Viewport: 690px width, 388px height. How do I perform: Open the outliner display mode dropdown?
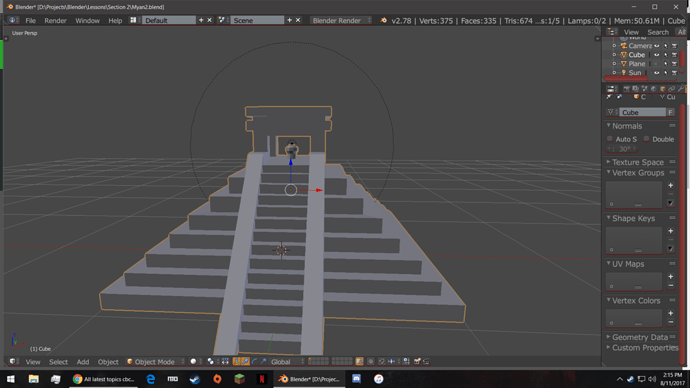(681, 32)
